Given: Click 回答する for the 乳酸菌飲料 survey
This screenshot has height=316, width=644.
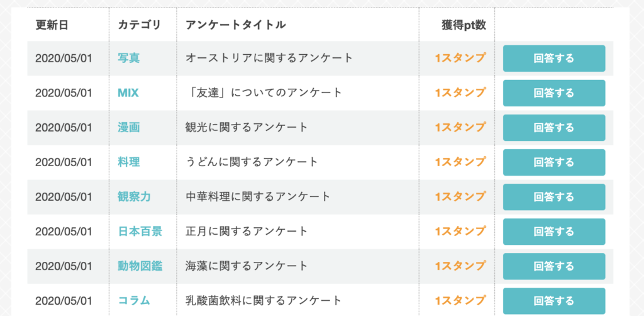Looking at the screenshot, I should tap(554, 301).
